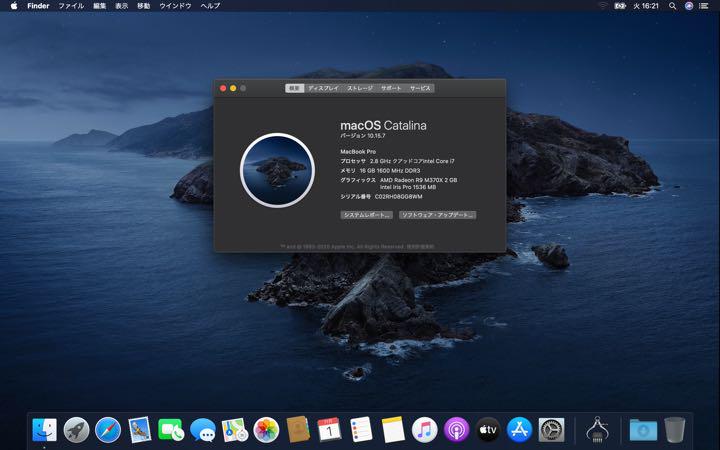Open Spotlight search magnifier in menu bar
The width and height of the screenshot is (720, 450).
click(672, 6)
